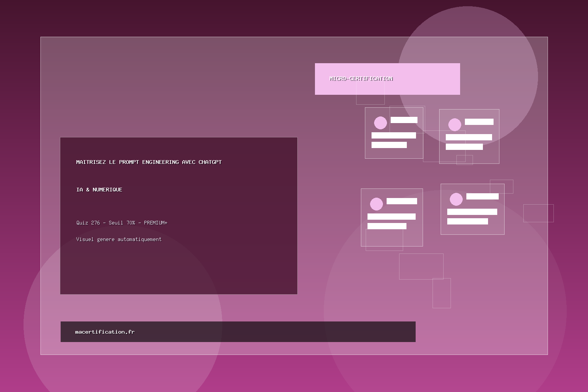Click the bottom white text bar in top-left card
The width and height of the screenshot is (588, 392).
point(389,145)
